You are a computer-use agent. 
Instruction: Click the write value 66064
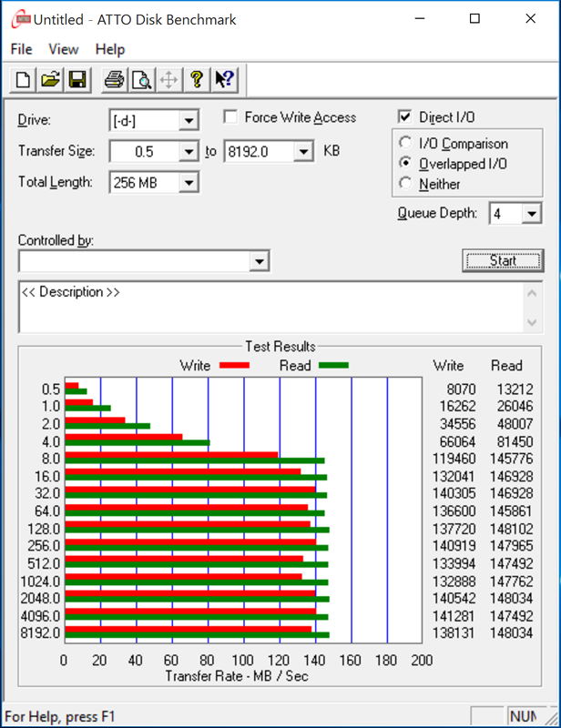click(457, 441)
